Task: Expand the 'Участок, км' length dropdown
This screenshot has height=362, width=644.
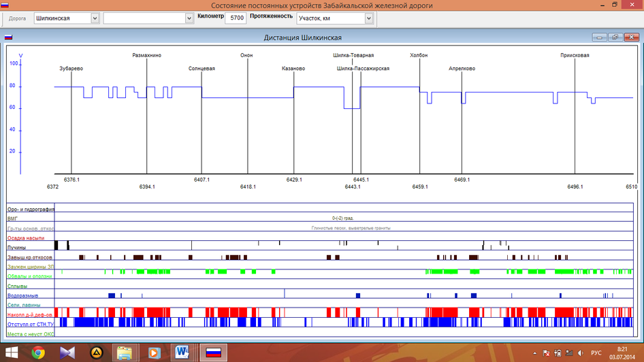Action: (x=369, y=18)
